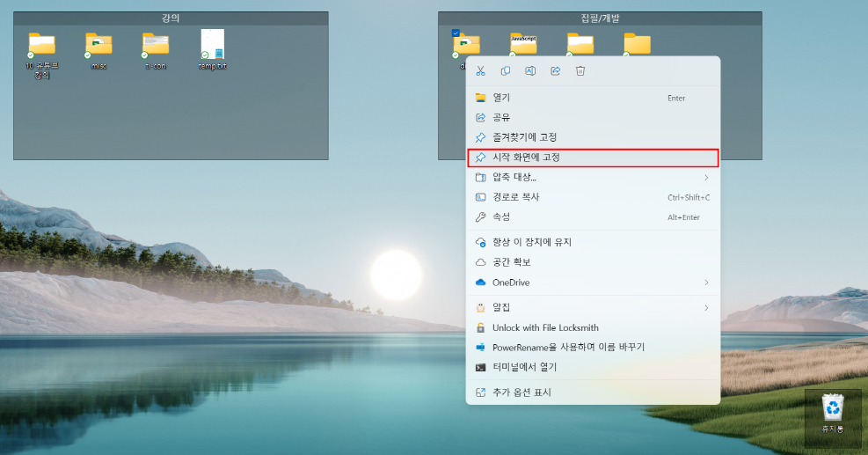The width and height of the screenshot is (868, 455).
Task: Choose 열기 (Open) from the context menu
Action: pos(593,98)
